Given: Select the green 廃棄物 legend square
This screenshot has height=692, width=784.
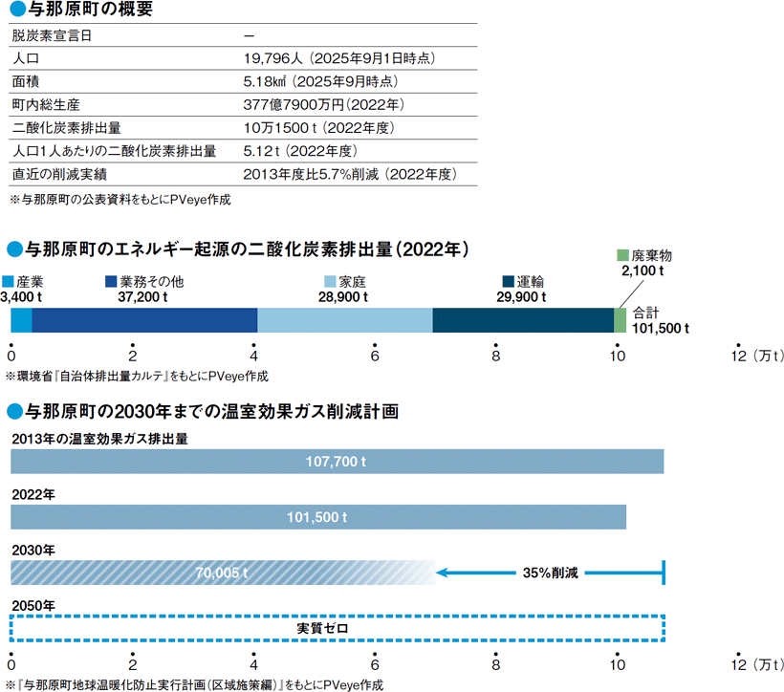Looking at the screenshot, I should [622, 256].
